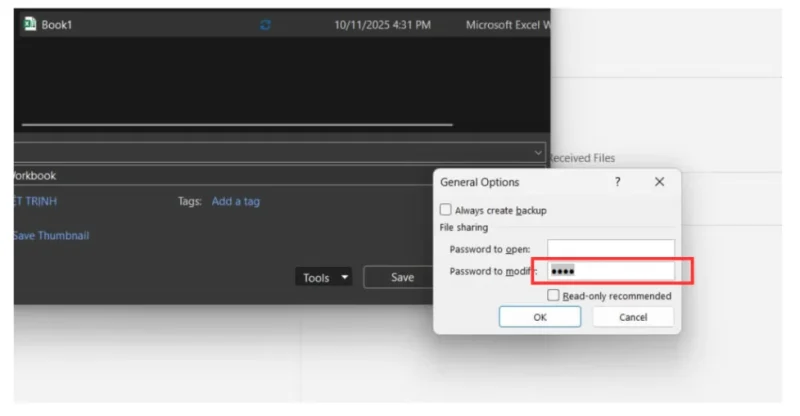This screenshot has height=416, width=800.
Task: Select the Book1 file in the list
Action: point(57,25)
